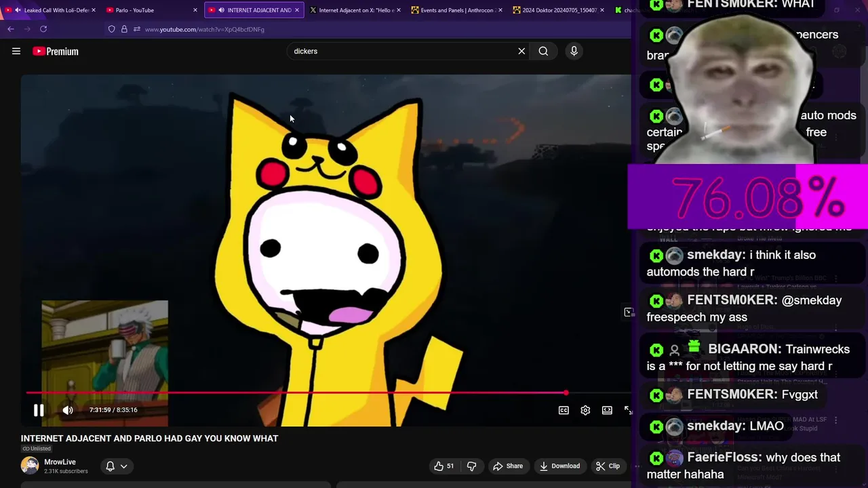Go to YouTube Premium home via logo

(x=56, y=52)
